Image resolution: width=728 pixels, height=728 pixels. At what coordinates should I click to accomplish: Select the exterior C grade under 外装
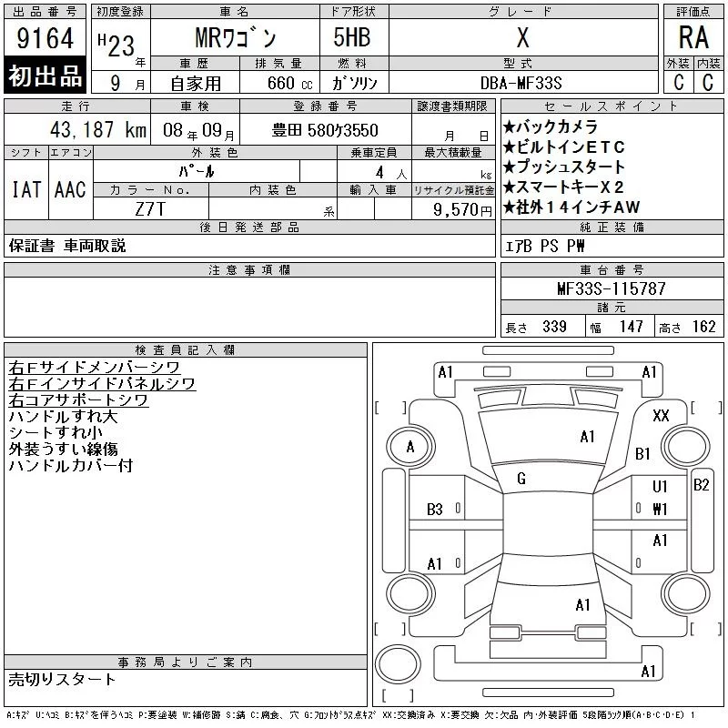tap(678, 82)
